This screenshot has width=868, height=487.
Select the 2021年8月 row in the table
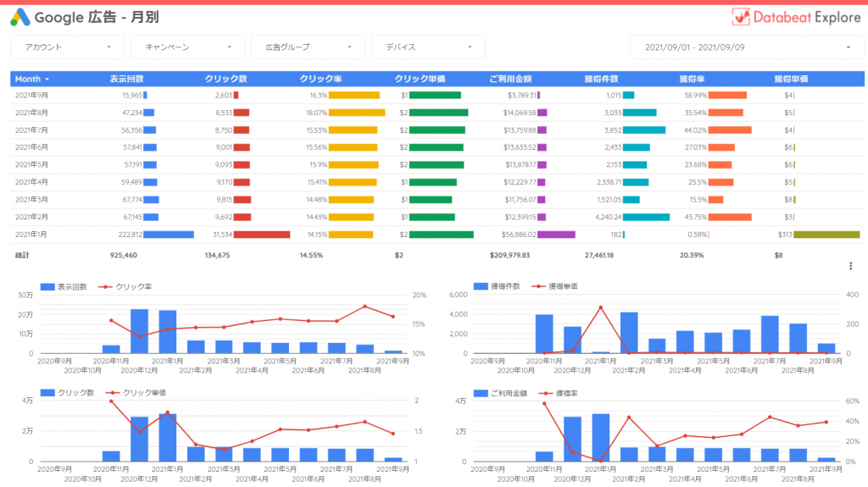click(x=32, y=113)
